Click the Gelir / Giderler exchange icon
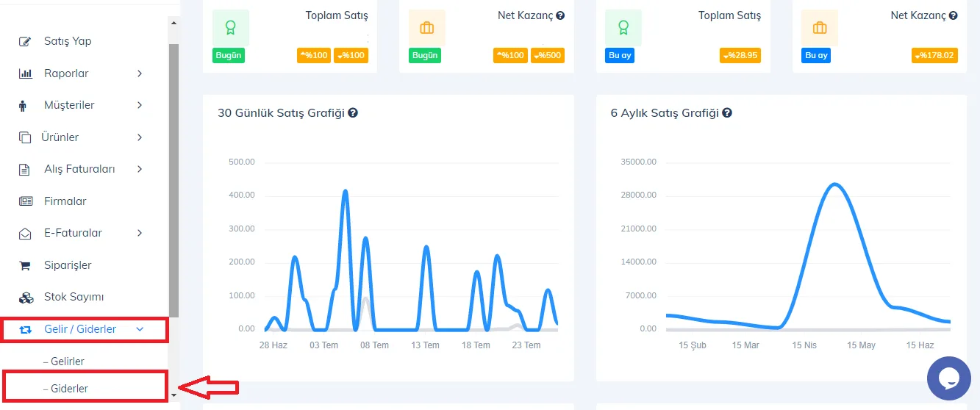The width and height of the screenshot is (980, 410). pos(26,329)
